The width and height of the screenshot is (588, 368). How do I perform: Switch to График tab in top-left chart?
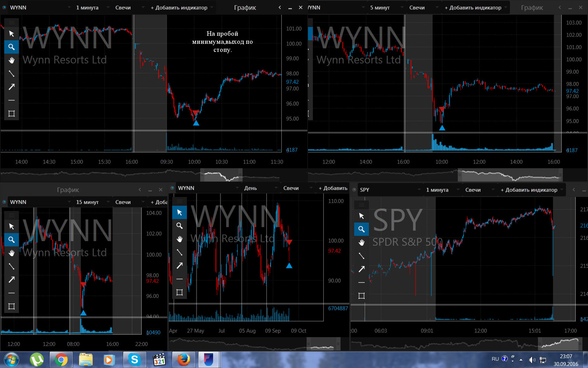click(245, 7)
